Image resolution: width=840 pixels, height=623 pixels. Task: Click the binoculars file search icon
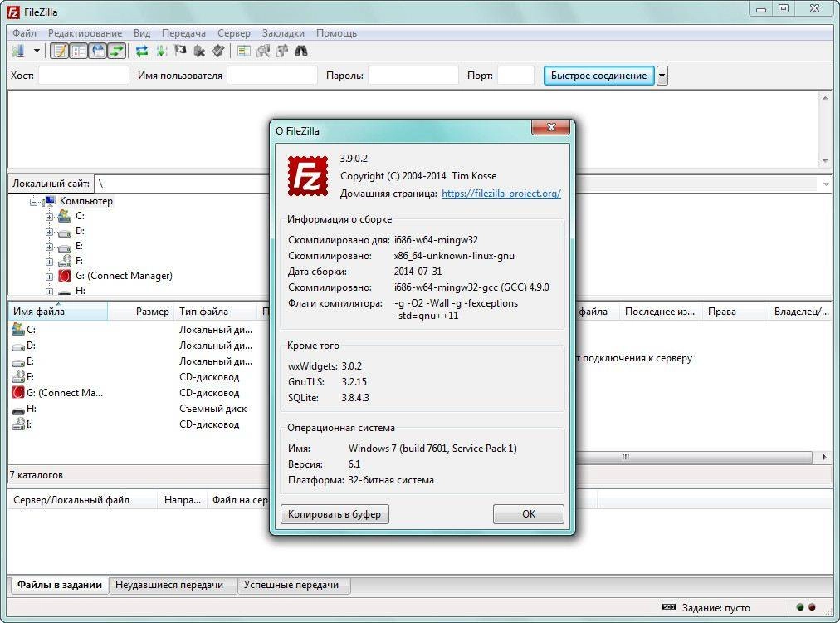pos(301,51)
